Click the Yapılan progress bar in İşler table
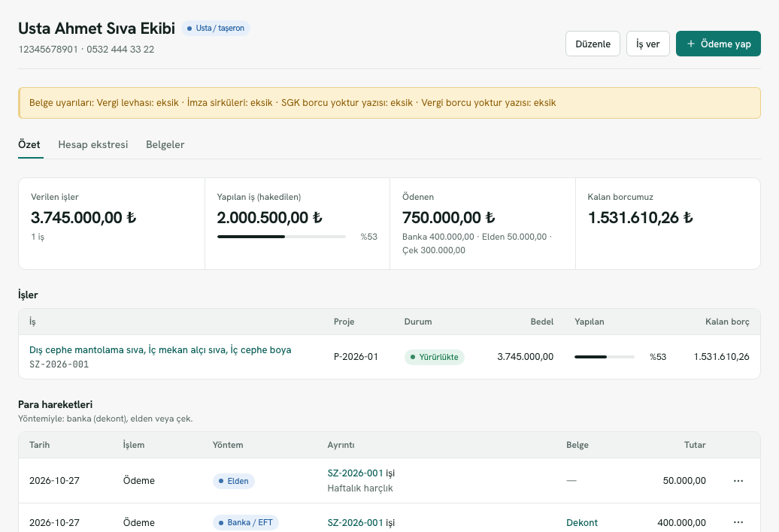The height and width of the screenshot is (532, 779). [x=605, y=357]
